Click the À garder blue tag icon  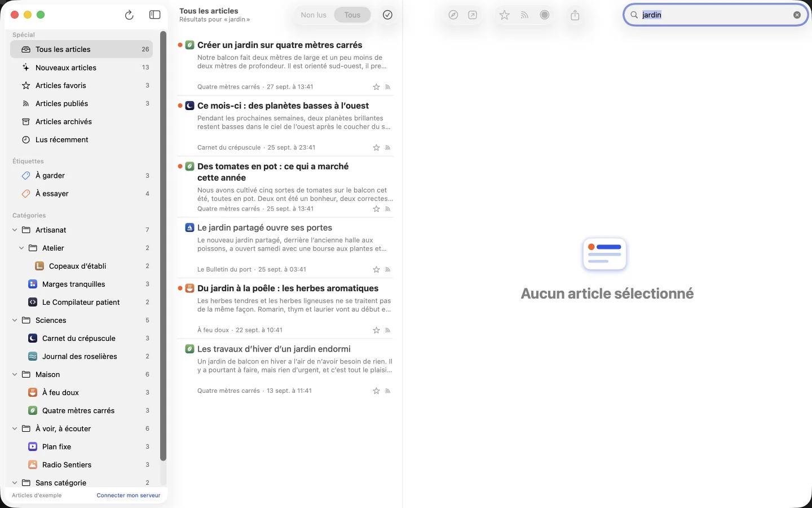26,176
